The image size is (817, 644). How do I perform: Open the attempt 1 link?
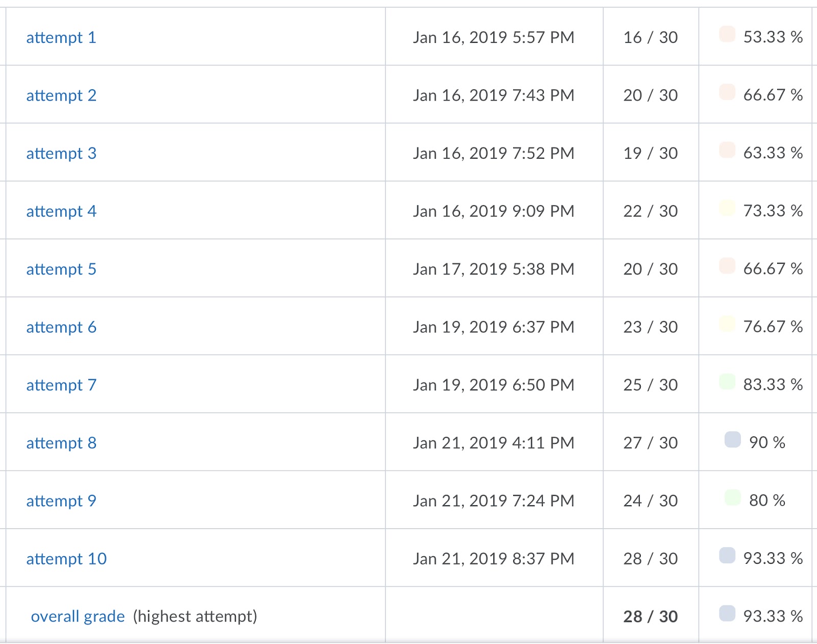point(61,38)
